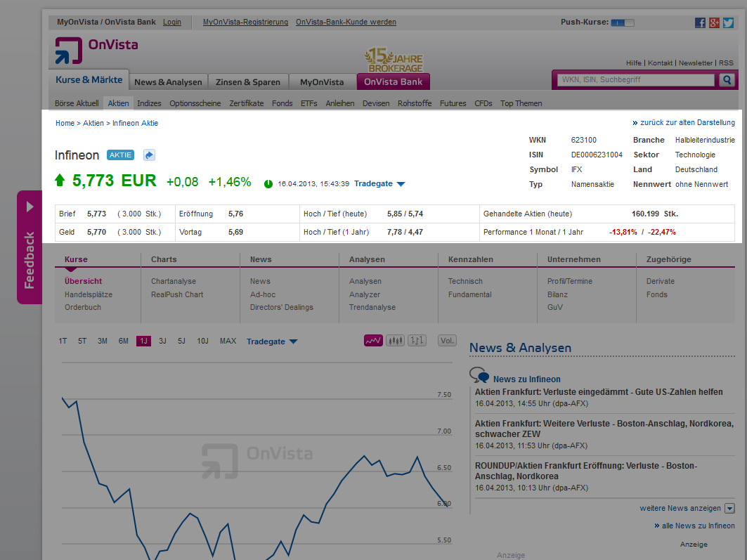Image resolution: width=747 pixels, height=560 pixels.
Task: Open the Bilanz link
Action: tap(557, 294)
